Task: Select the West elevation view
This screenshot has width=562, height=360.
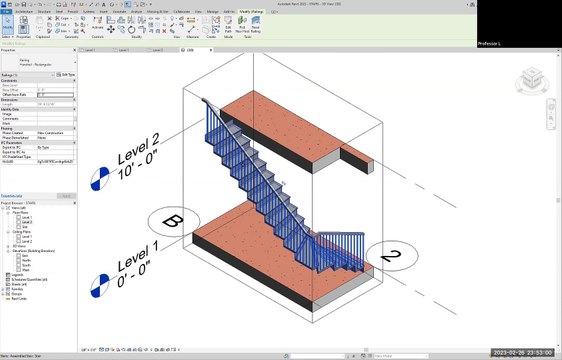Action: pyautogui.click(x=25, y=270)
